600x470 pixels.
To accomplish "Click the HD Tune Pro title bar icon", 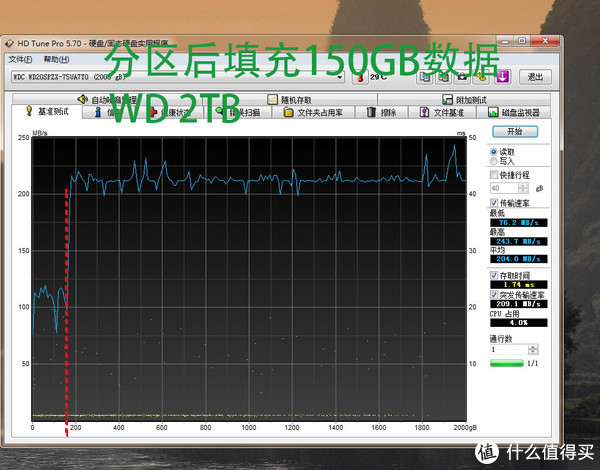I will click(10, 44).
